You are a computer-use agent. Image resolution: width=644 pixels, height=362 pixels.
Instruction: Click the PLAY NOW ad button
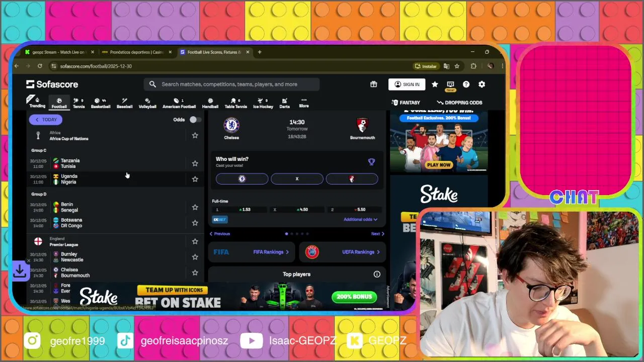click(439, 165)
